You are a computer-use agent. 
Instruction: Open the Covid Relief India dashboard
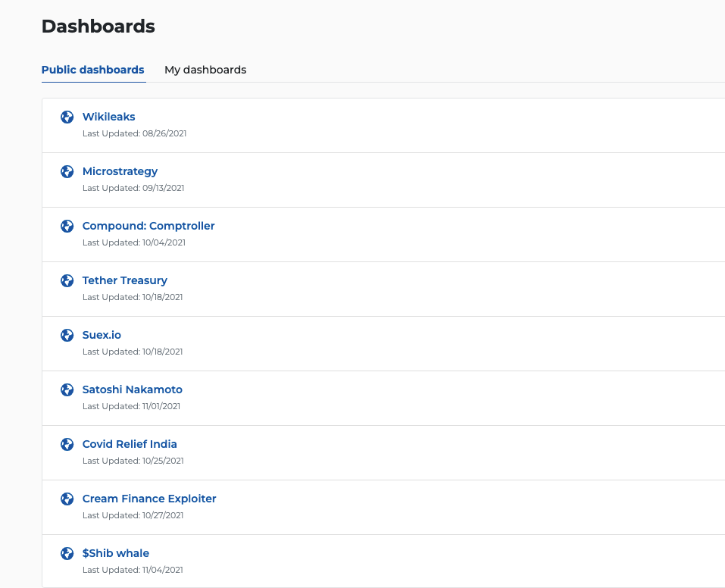130,444
